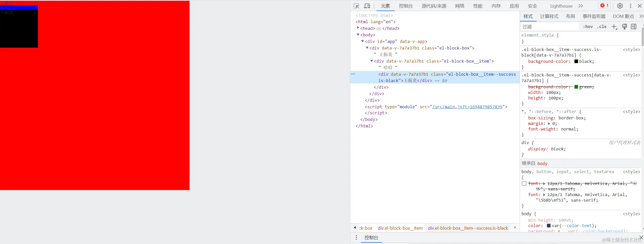Open the /src/main.js script link

[467, 107]
